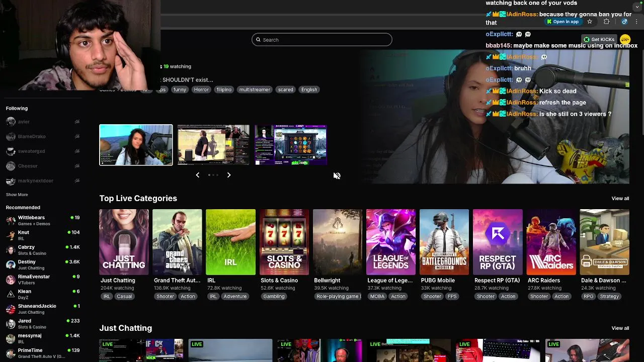The height and width of the screenshot is (362, 644).
Task: Select the Horror stream tag
Action: click(x=201, y=89)
